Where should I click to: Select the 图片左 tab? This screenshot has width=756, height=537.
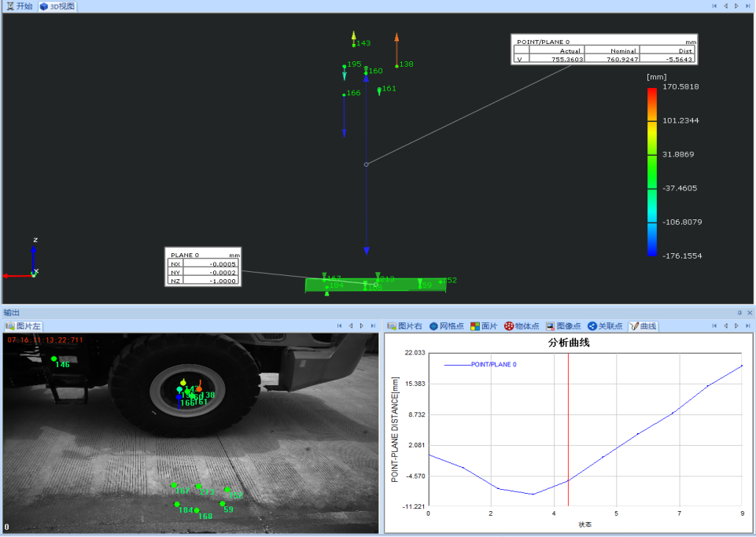tap(23, 326)
